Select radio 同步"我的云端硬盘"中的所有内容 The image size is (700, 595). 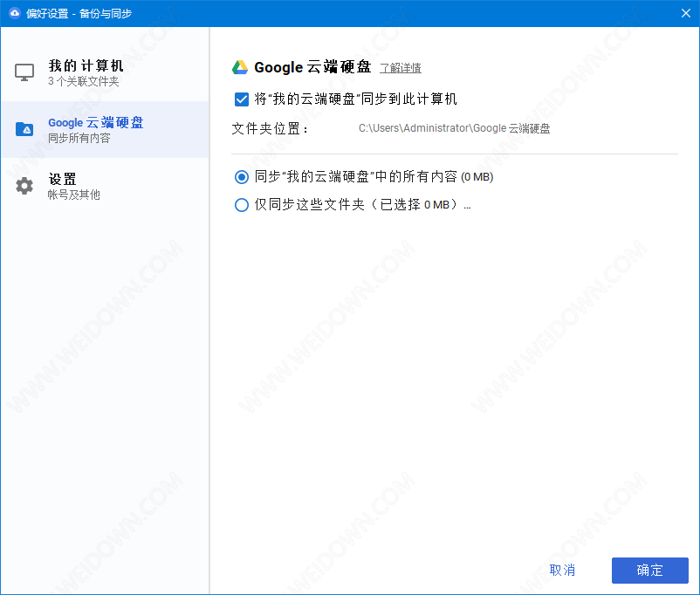[242, 177]
